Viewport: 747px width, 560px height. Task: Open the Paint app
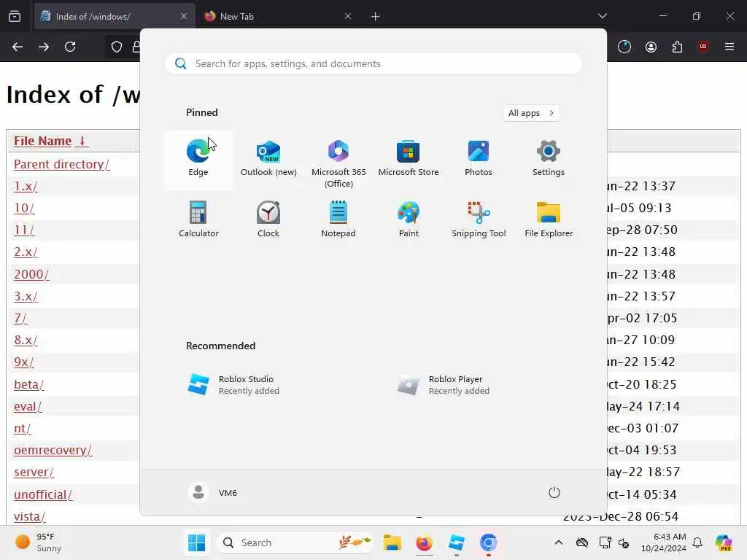(409, 219)
